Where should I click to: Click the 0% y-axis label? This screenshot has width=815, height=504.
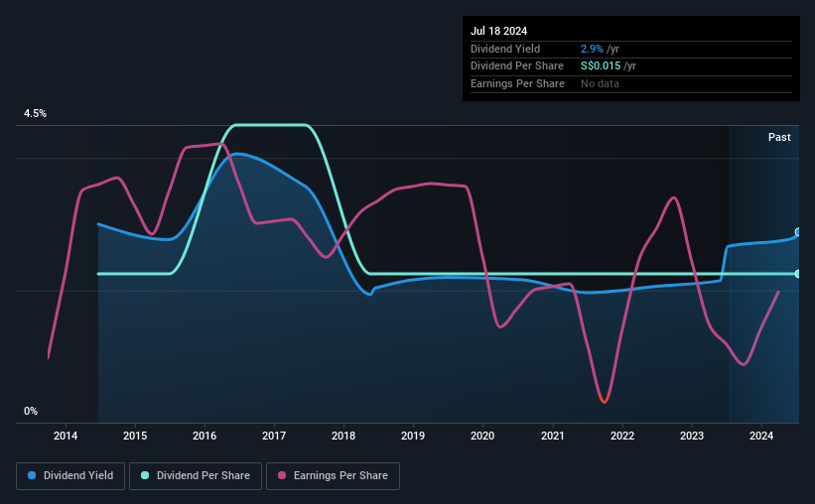point(31,411)
